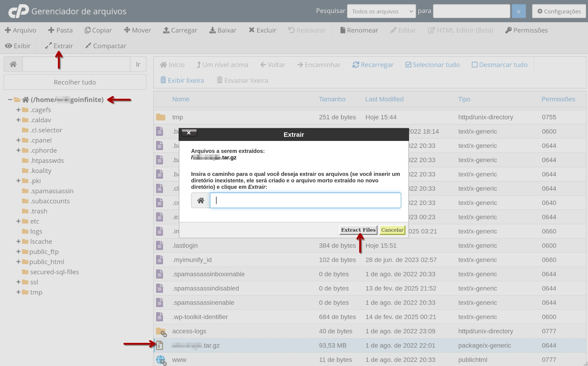Open the Compactar tool
Image resolution: width=588 pixels, height=366 pixels.
[x=106, y=46]
